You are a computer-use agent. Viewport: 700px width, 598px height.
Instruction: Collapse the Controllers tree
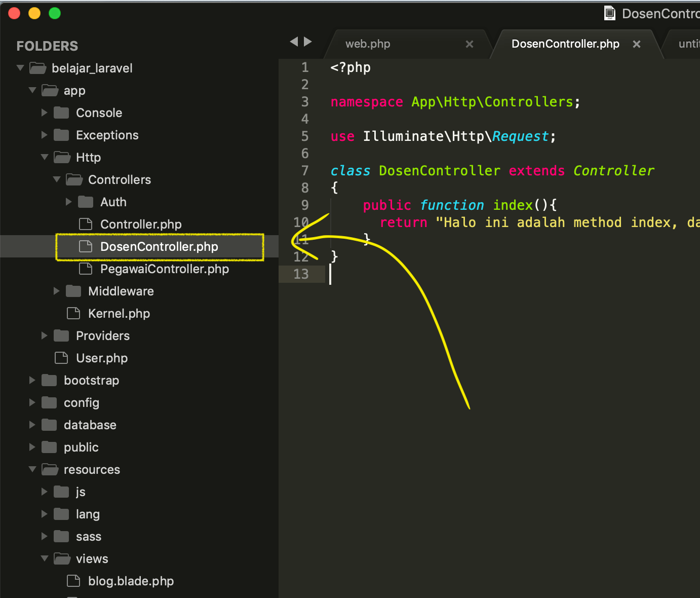coord(57,179)
